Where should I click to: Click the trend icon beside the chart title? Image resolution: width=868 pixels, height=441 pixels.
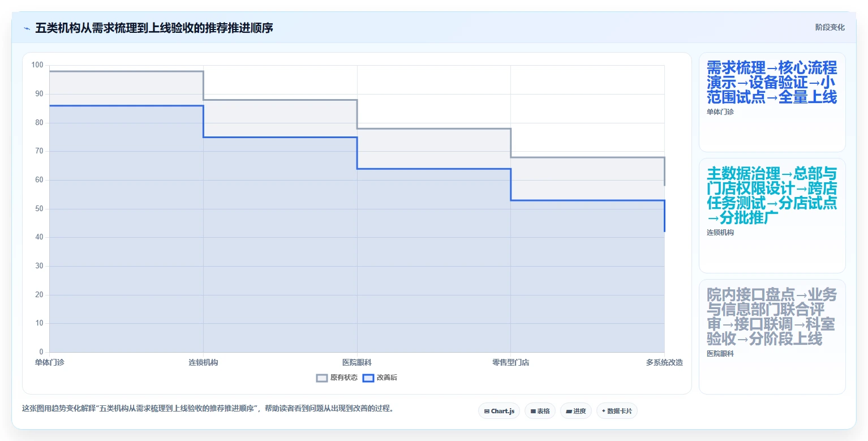(27, 28)
